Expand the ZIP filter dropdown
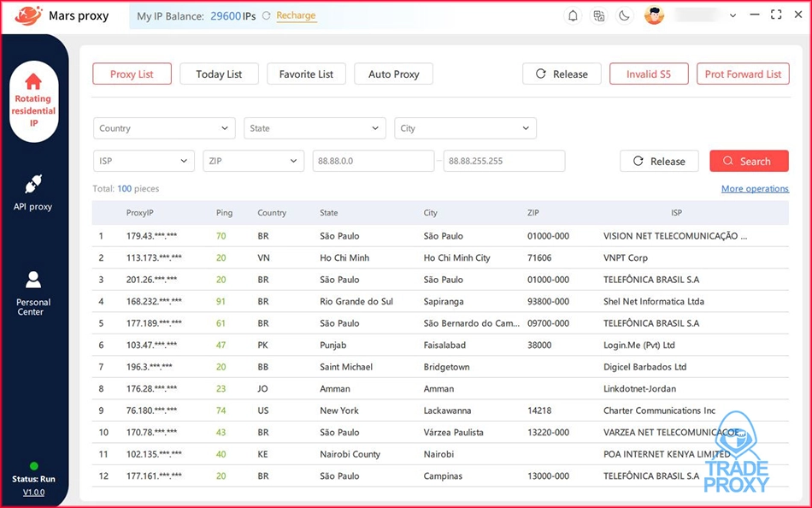Image resolution: width=812 pixels, height=508 pixels. coord(254,161)
